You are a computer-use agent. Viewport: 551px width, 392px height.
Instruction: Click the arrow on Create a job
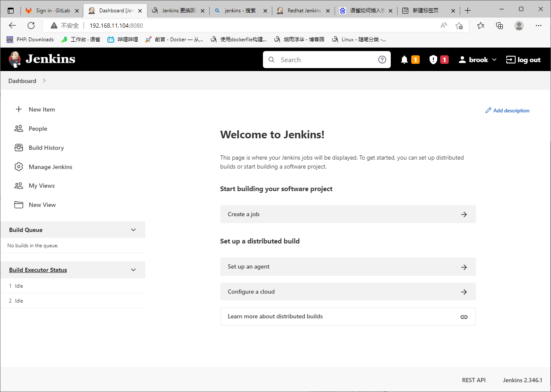464,215
